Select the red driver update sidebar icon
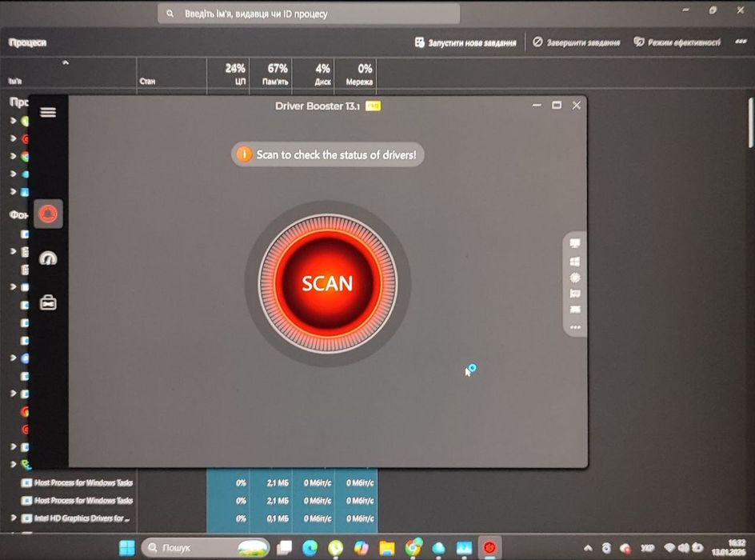Image resolution: width=755 pixels, height=560 pixels. pyautogui.click(x=48, y=214)
